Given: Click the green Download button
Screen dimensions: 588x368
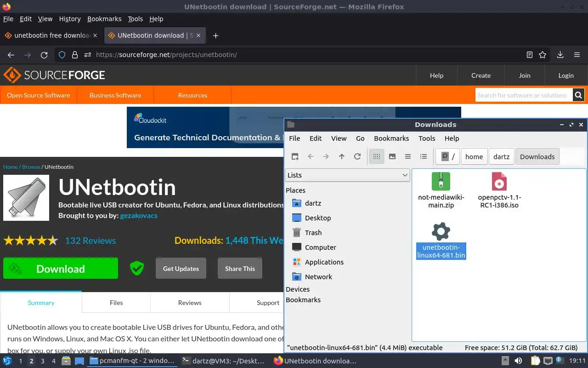Looking at the screenshot, I should coord(61,269).
